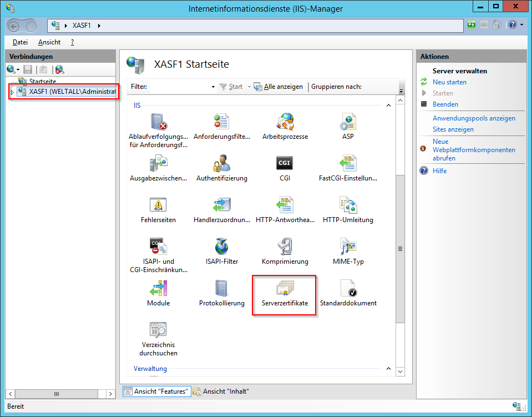Click the save connections disk icon

click(28, 69)
